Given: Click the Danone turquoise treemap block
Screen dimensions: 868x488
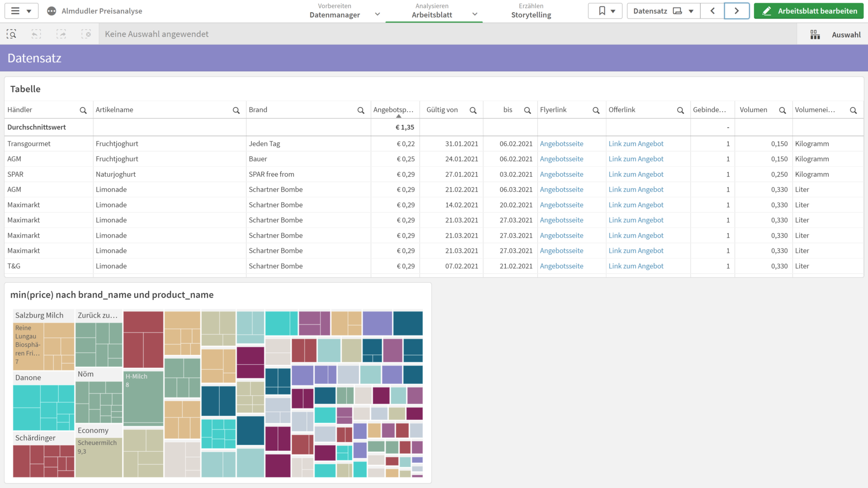Looking at the screenshot, I should coord(43,407).
